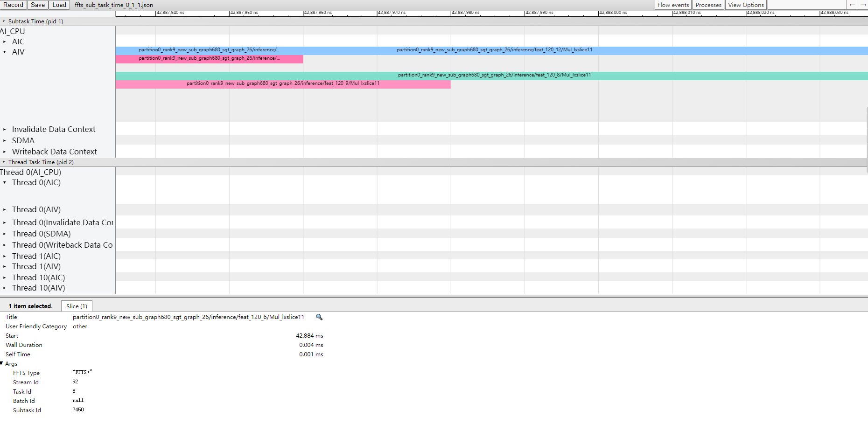Screen dimensions: 868x423
Task: Expand Thread 0(Writeback Data Context) row
Action: coord(5,245)
